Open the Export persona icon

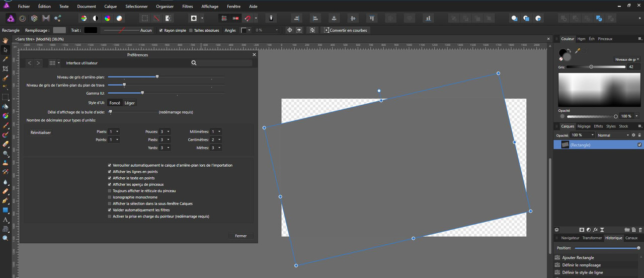coord(57,18)
